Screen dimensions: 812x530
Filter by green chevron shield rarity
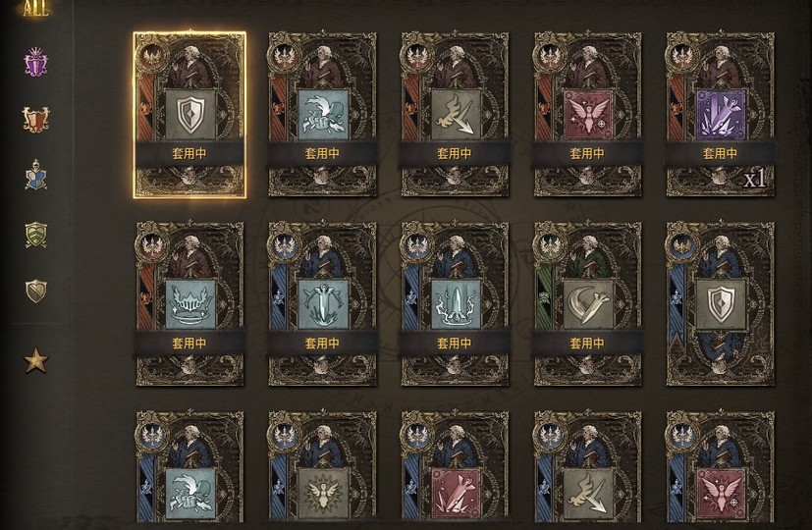(35, 235)
